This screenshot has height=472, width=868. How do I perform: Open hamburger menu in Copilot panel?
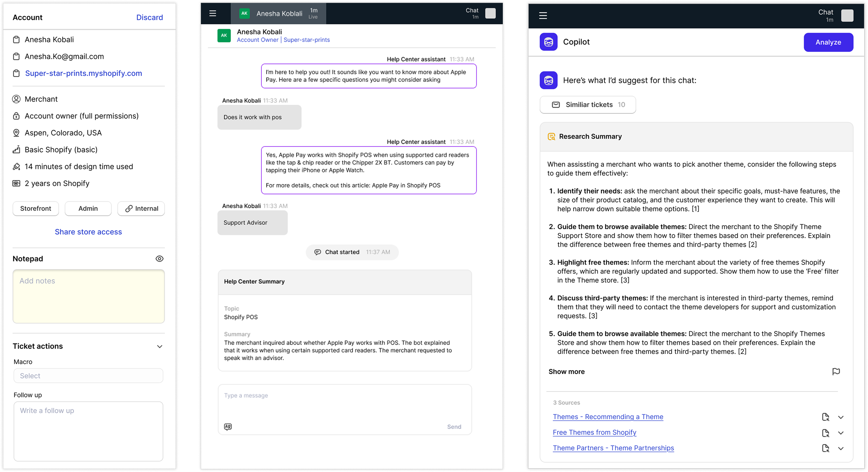[543, 16]
